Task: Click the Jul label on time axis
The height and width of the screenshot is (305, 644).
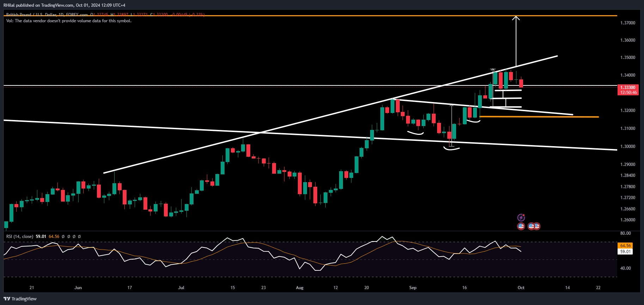Action: 181,288
